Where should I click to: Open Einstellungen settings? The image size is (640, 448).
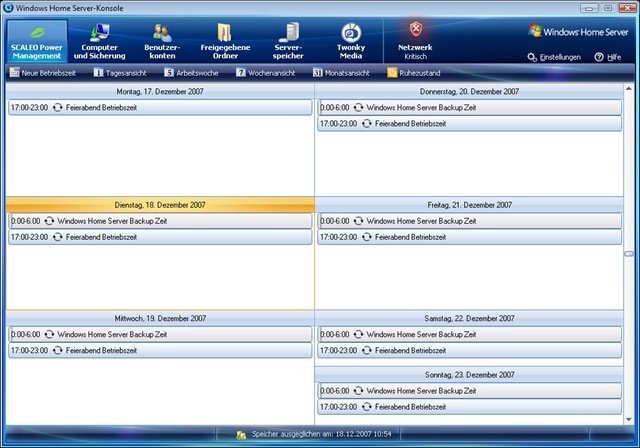click(554, 57)
